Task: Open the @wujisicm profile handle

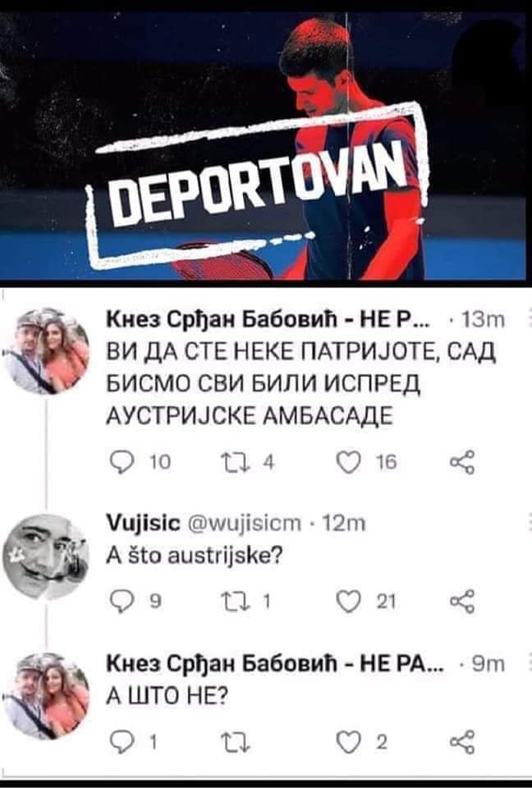Action: (245, 523)
